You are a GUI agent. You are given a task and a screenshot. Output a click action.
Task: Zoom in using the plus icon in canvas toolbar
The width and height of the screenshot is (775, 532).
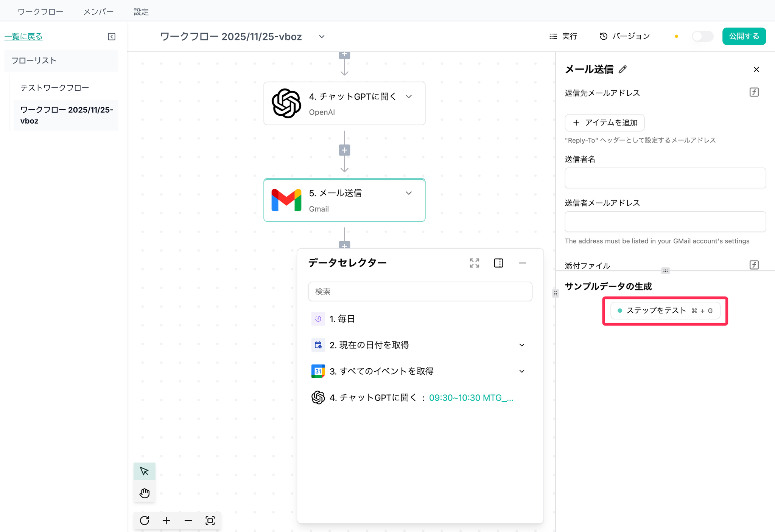pyautogui.click(x=166, y=521)
